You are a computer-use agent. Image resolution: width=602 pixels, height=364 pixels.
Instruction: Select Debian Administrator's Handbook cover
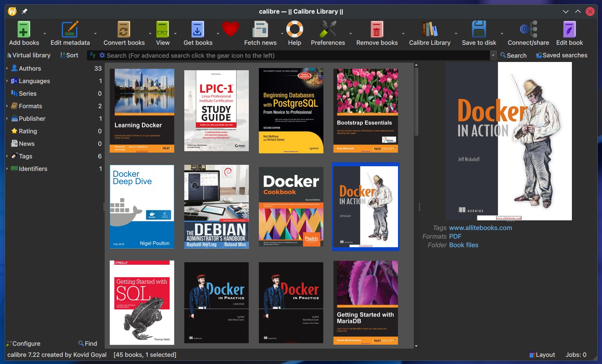coord(217,207)
